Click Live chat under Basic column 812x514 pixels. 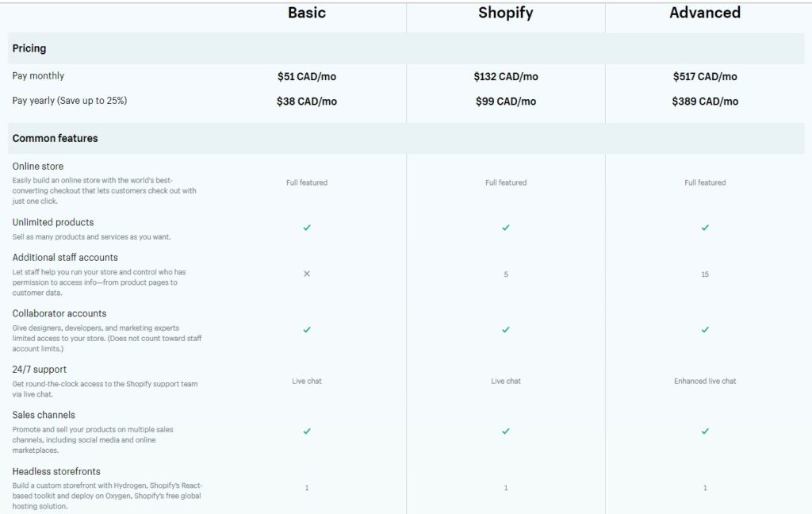(x=307, y=381)
